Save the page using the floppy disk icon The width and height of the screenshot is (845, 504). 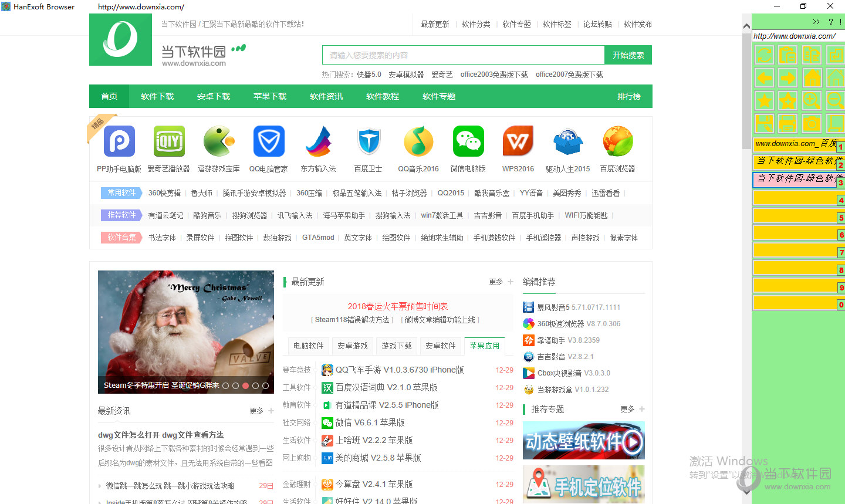tap(764, 123)
